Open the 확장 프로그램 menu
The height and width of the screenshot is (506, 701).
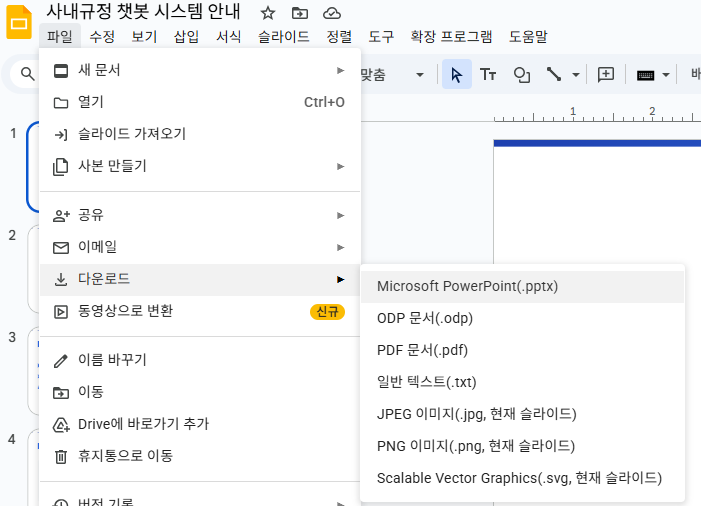point(452,36)
